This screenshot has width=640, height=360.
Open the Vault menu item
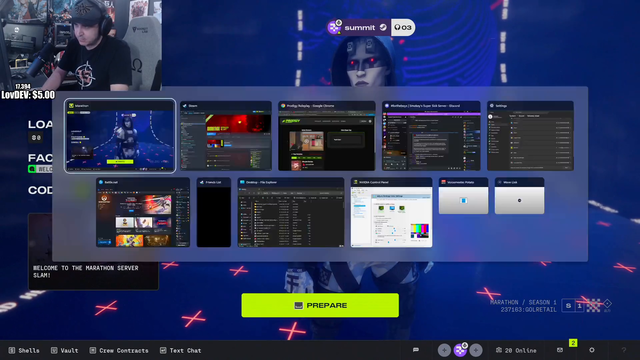(x=64, y=350)
